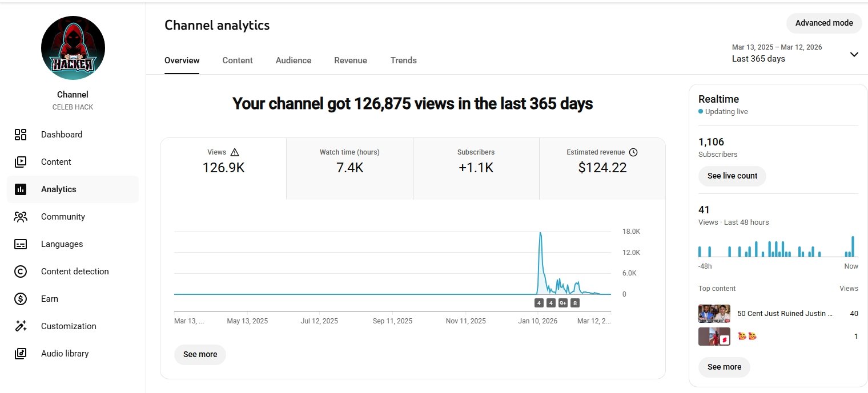Click the Estimated revenue clock icon
Screen dimensions: 868x393
click(x=633, y=152)
